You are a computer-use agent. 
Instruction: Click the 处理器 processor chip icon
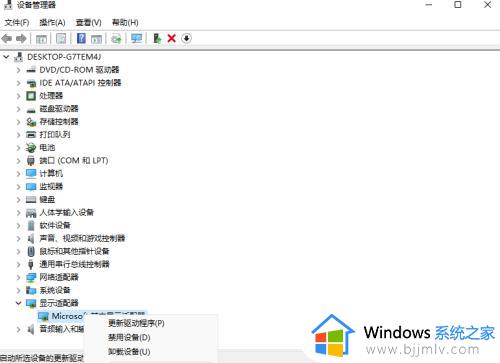point(31,96)
